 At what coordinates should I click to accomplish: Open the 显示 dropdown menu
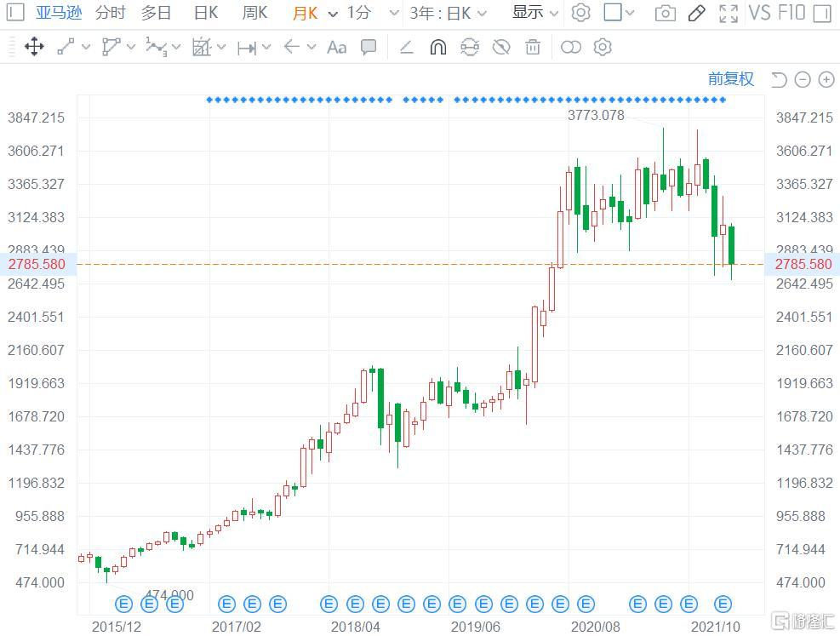tap(535, 12)
